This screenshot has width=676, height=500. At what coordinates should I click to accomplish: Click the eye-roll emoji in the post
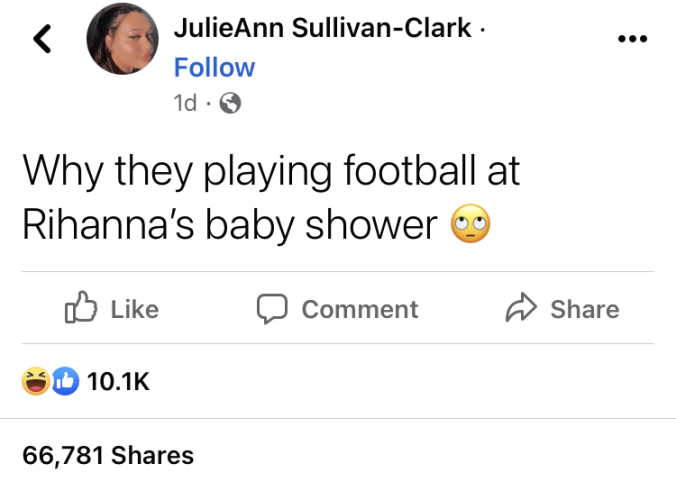pos(471,226)
